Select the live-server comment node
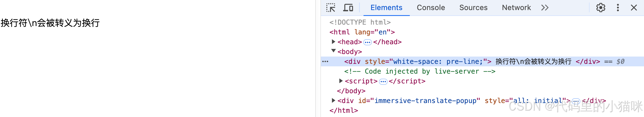 click(x=420, y=71)
